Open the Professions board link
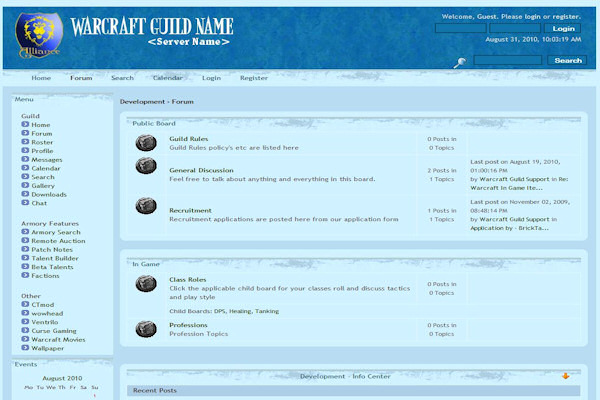This screenshot has width=600, height=400. (188, 325)
